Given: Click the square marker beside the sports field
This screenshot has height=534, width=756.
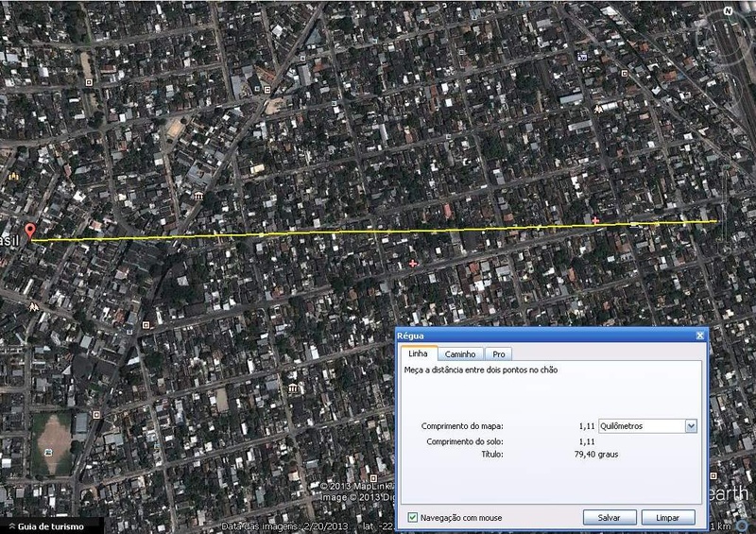Looking at the screenshot, I should (x=96, y=415).
